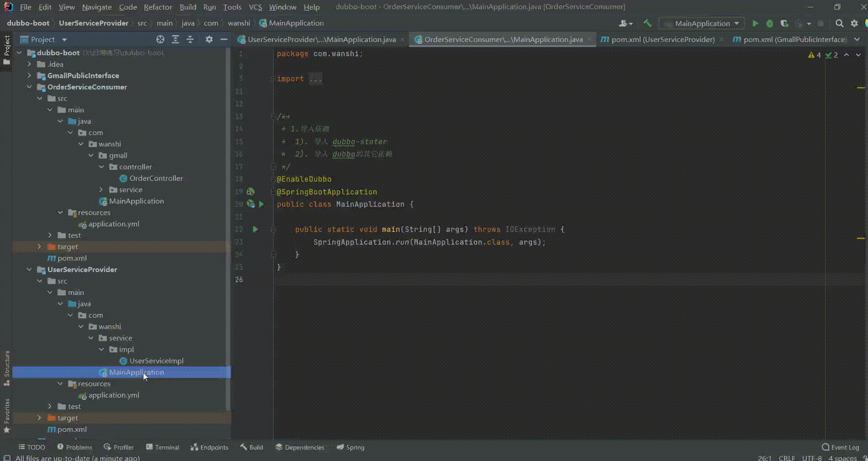Image resolution: width=868 pixels, height=461 pixels.
Task: Click the Build Project hammer icon
Action: pyautogui.click(x=647, y=23)
